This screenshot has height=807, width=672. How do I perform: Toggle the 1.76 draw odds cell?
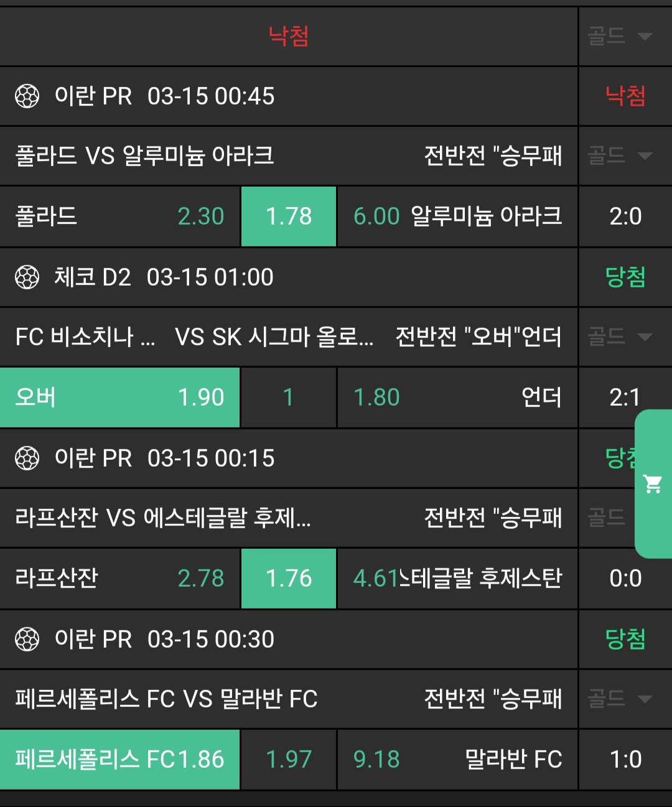click(289, 579)
